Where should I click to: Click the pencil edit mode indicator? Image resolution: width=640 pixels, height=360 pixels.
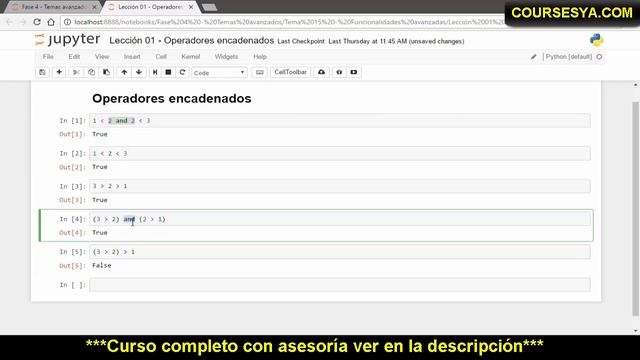[x=533, y=57]
